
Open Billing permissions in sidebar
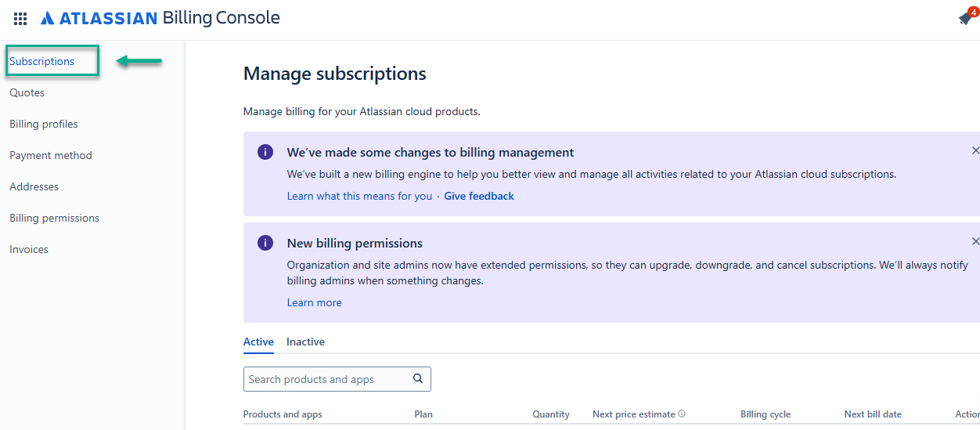[x=55, y=218]
